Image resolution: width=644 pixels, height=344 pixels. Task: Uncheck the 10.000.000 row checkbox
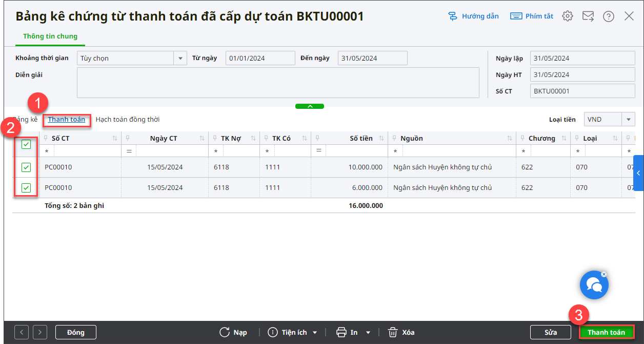click(26, 167)
